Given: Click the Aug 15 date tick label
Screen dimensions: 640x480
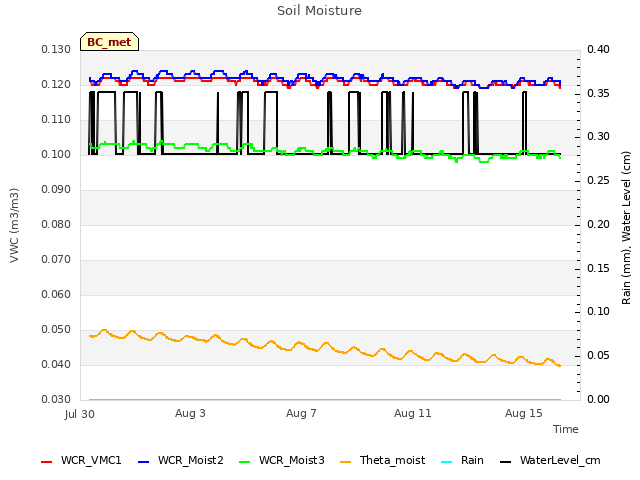Looking at the screenshot, I should [x=524, y=413].
